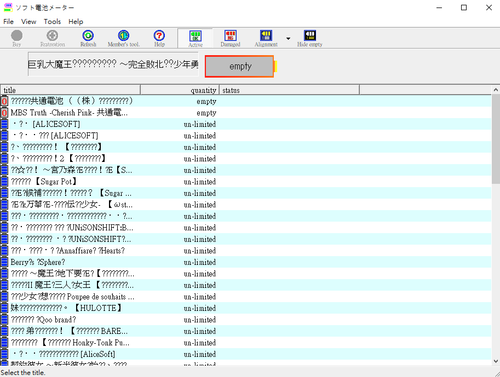Toggle Hide empty in toolbar
Screen dimensions: 500x377
310,38
